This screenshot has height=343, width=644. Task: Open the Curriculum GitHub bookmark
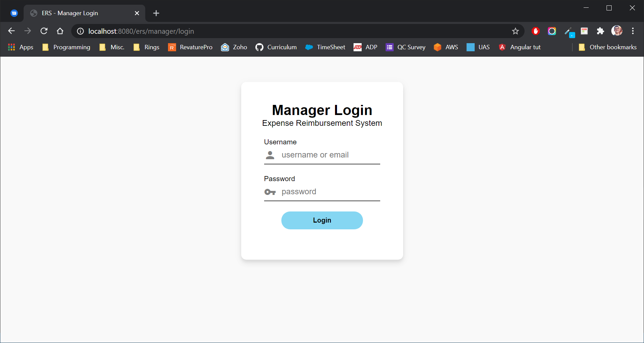point(276,47)
